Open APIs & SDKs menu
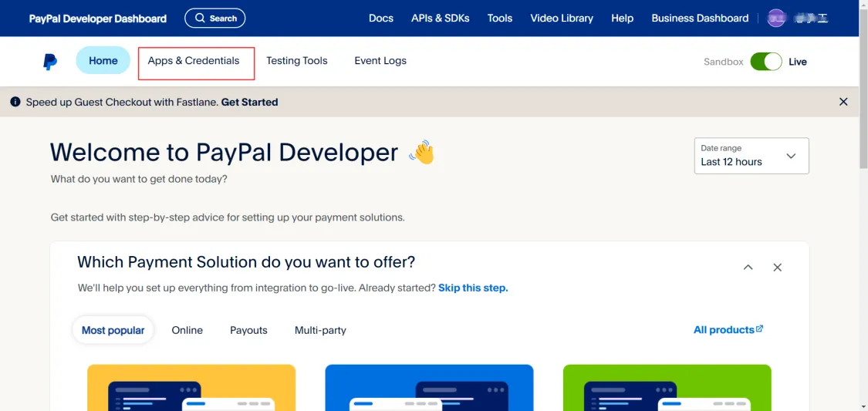 click(440, 19)
